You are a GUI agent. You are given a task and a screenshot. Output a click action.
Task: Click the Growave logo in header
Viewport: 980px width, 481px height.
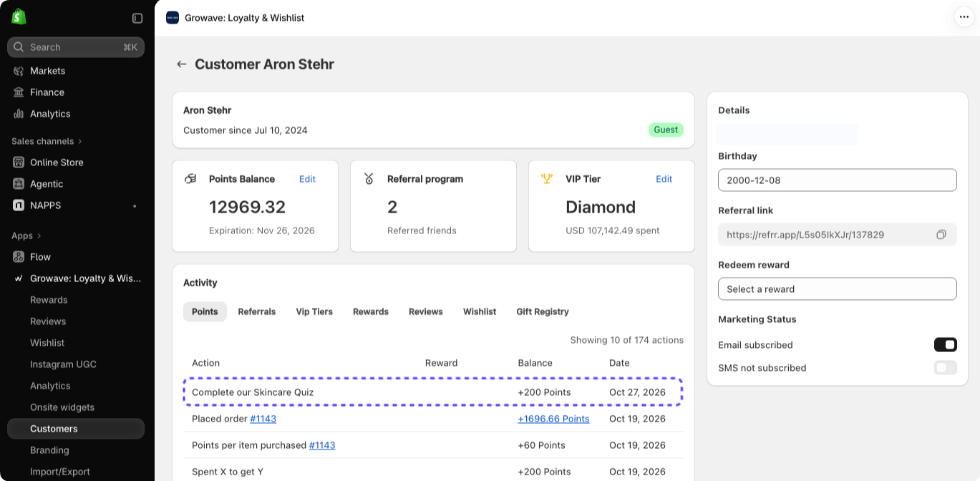click(173, 17)
